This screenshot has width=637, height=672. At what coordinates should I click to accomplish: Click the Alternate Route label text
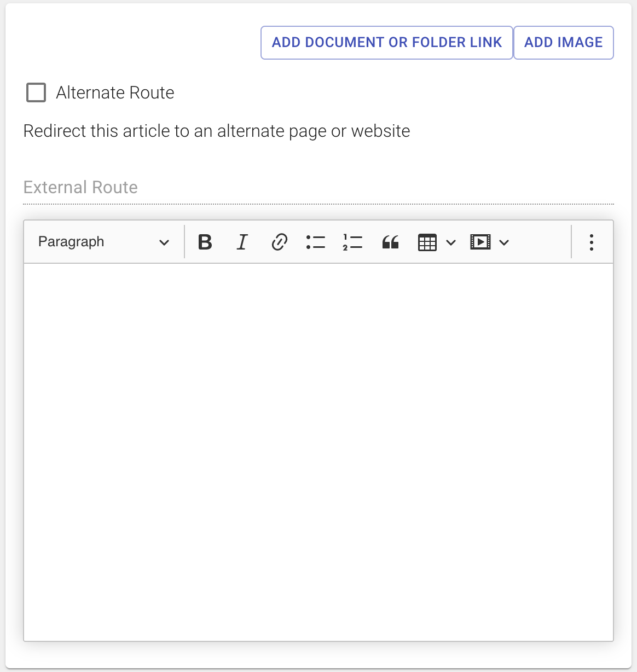pos(115,92)
